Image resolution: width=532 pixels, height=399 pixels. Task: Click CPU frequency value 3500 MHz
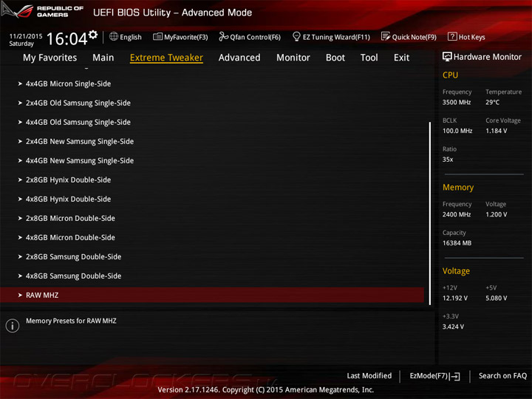457,102
